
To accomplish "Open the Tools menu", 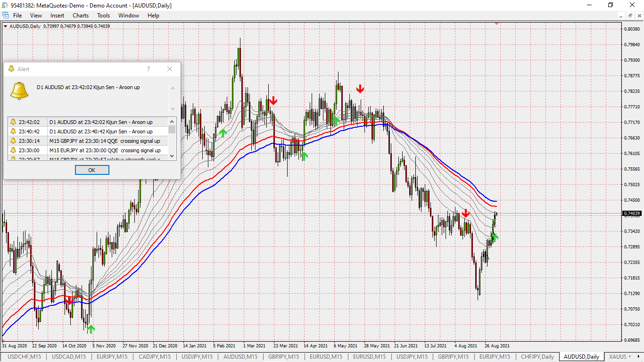I will (x=103, y=16).
